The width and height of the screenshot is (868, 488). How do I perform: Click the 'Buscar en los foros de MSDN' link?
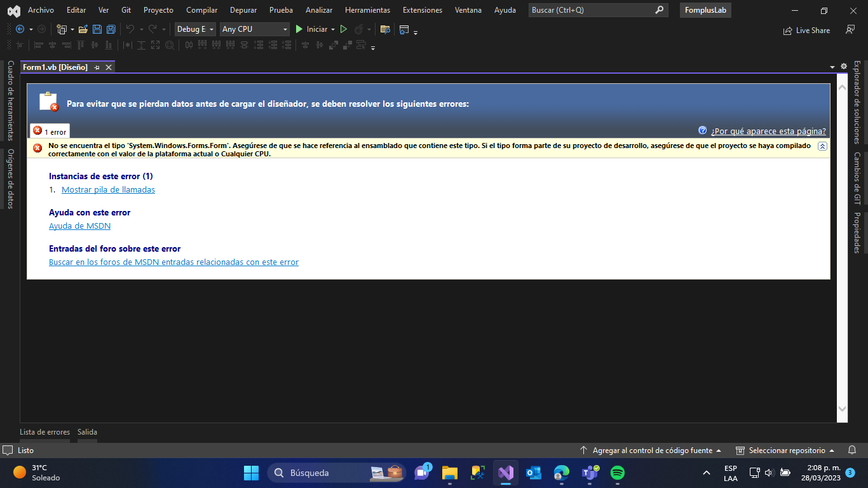(x=173, y=262)
